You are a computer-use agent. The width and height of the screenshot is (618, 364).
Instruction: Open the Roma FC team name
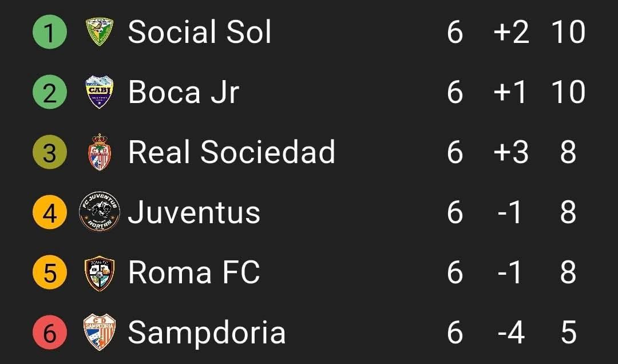(x=194, y=273)
